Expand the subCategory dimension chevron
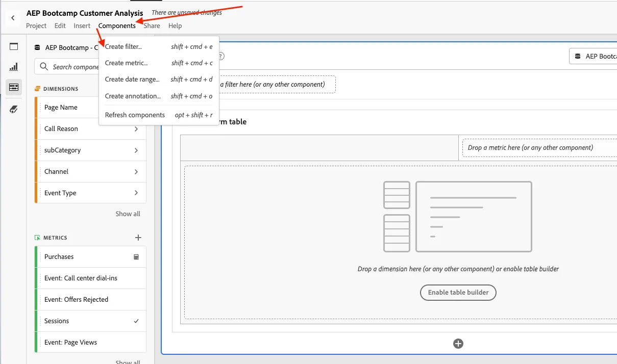 tap(136, 150)
